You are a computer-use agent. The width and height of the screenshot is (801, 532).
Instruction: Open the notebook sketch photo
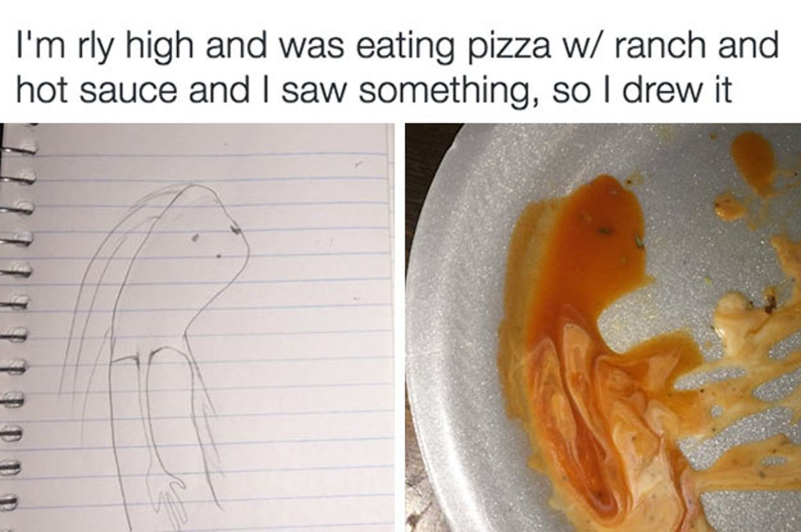[197, 327]
